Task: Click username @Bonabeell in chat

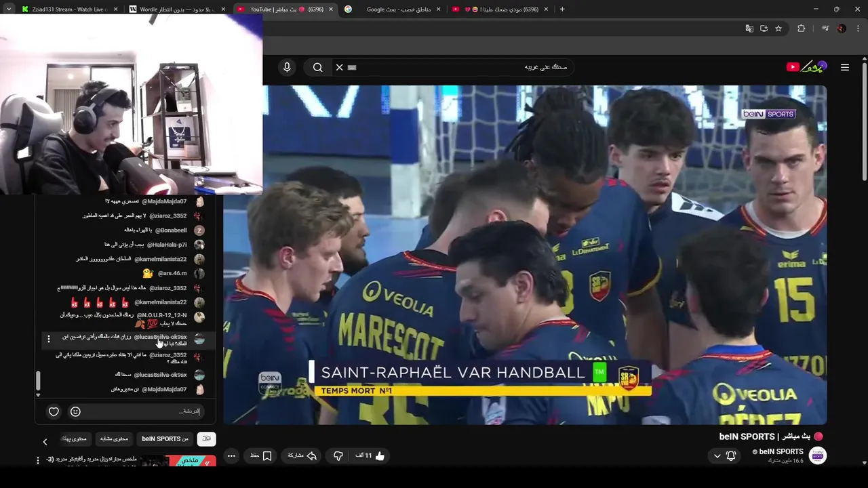Action: pos(170,230)
